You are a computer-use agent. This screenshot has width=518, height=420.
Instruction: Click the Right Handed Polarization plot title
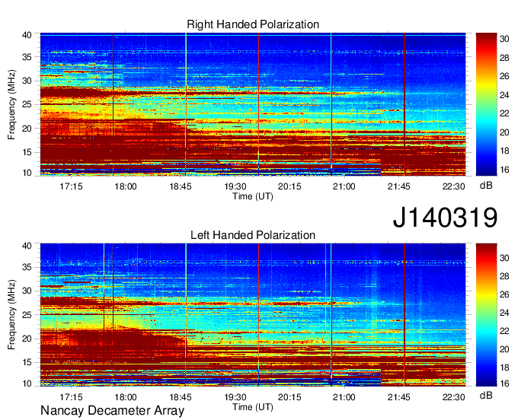[x=253, y=24]
